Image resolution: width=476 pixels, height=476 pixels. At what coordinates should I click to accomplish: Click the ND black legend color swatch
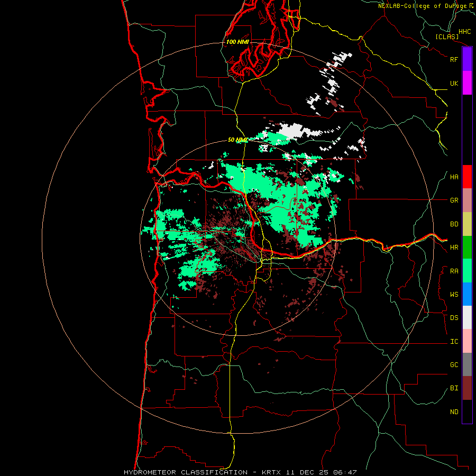pos(467,411)
